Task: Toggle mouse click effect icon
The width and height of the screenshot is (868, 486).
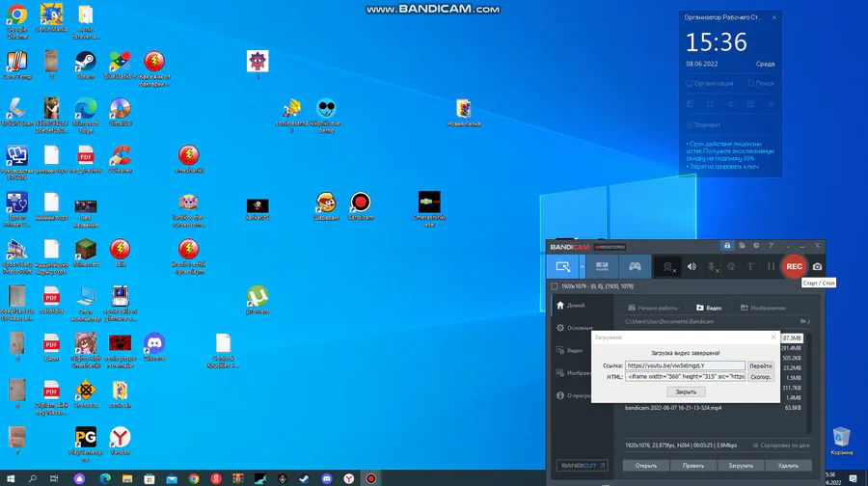Action: [731, 267]
